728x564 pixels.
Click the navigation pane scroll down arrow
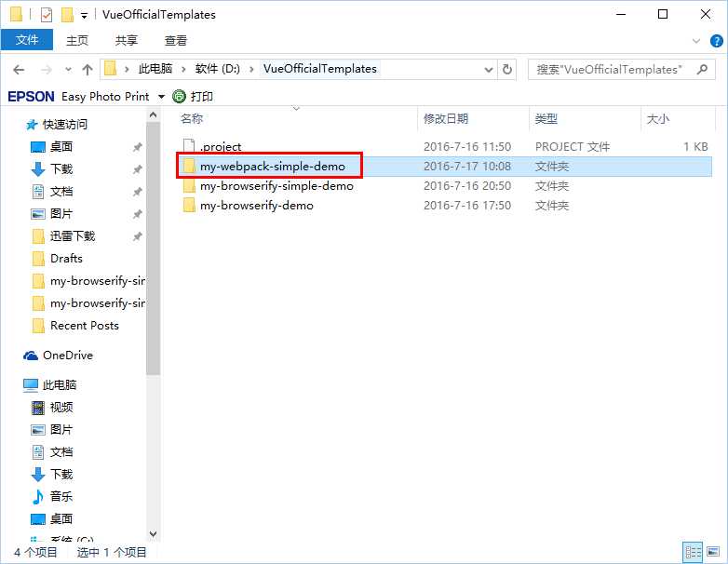point(154,534)
